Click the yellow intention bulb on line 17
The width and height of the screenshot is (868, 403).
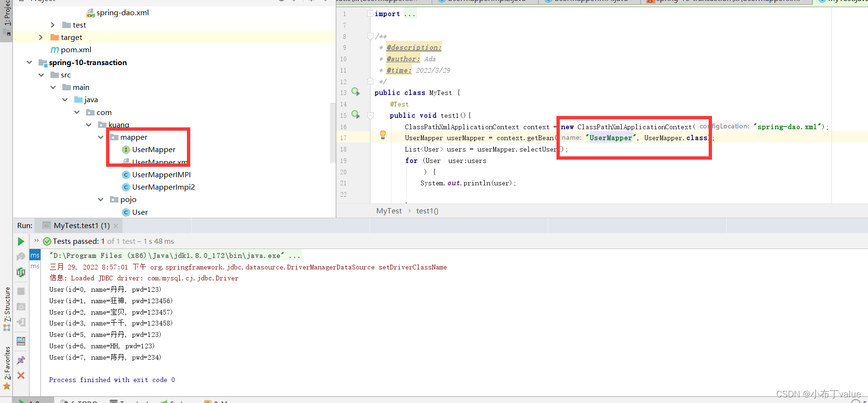(383, 135)
